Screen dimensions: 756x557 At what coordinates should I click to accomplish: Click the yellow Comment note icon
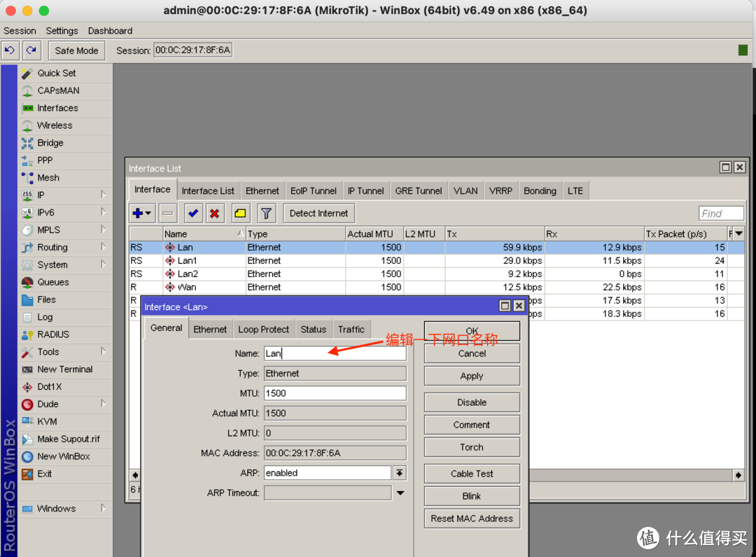pyautogui.click(x=240, y=213)
